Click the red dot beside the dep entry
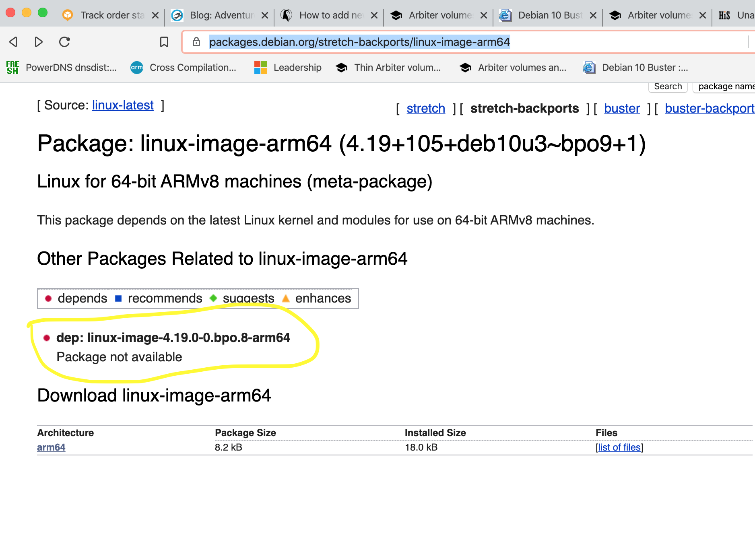 (x=47, y=338)
